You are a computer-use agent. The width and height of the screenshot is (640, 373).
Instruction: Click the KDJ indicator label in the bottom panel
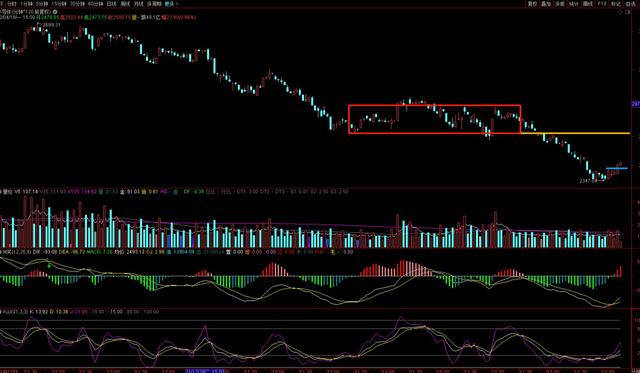(x=16, y=312)
